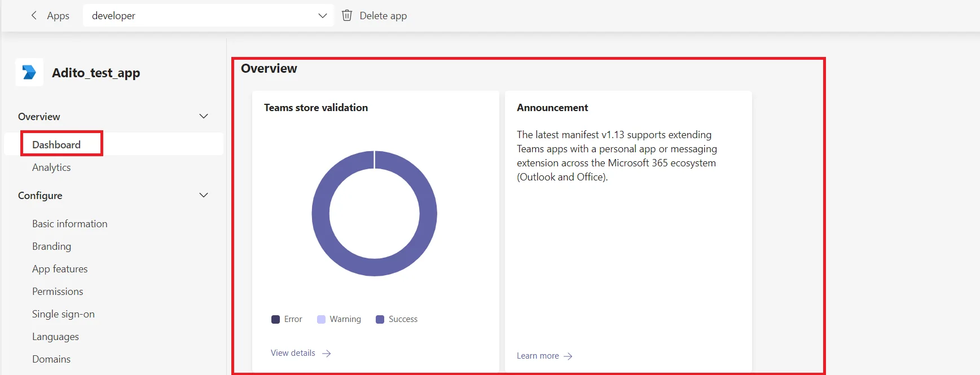Click the arrow next to Learn more

[x=568, y=356]
